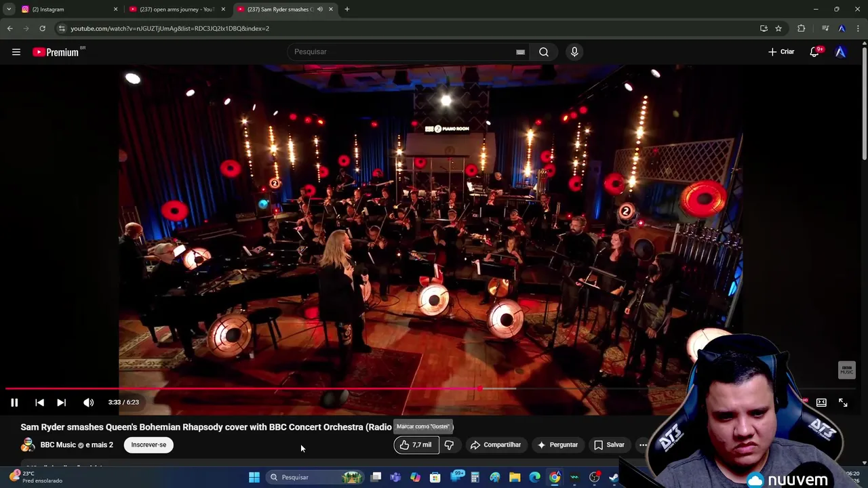The height and width of the screenshot is (488, 868).
Task: Open Chrome profile avatar
Action: point(842,28)
